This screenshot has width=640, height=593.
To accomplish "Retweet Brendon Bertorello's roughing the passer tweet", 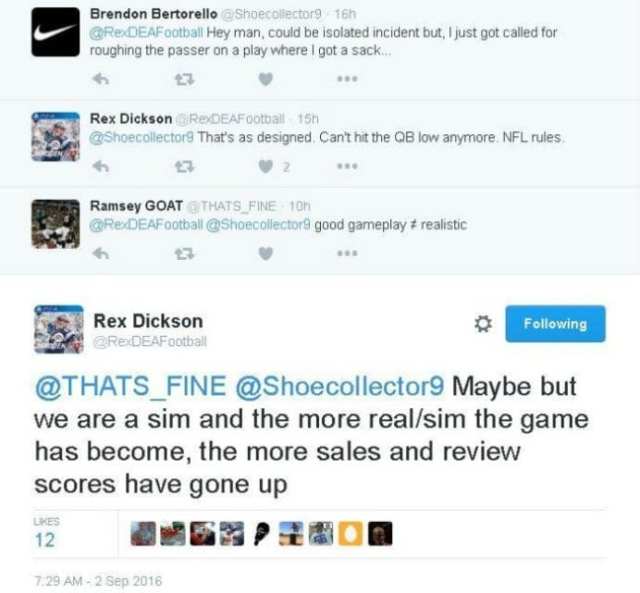I will coord(184,79).
